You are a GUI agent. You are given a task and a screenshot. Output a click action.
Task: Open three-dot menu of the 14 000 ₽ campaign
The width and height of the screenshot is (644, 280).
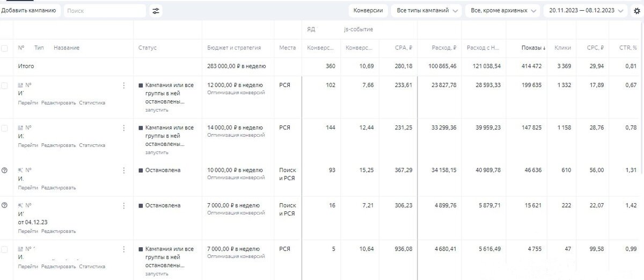124,128
